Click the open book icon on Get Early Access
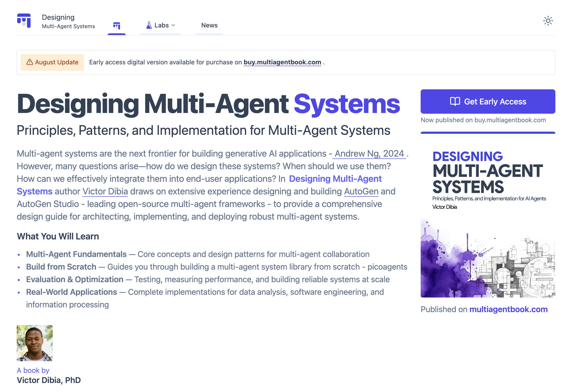 coord(455,101)
